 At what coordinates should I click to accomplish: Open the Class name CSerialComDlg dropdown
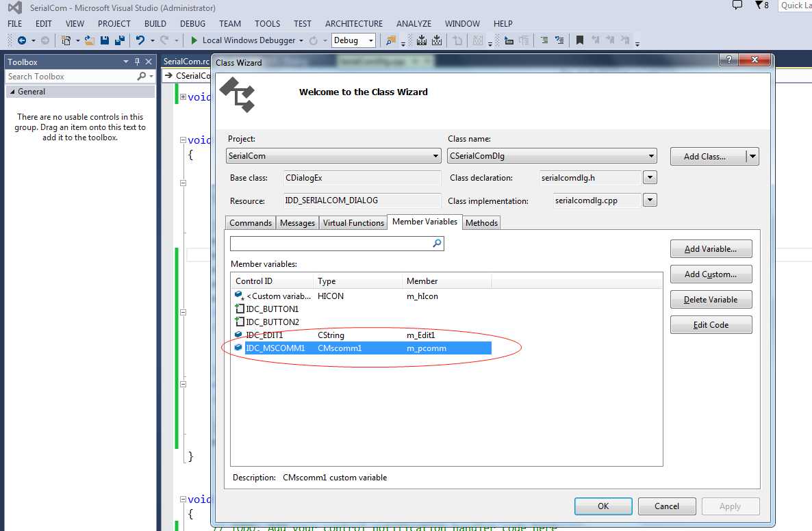651,156
